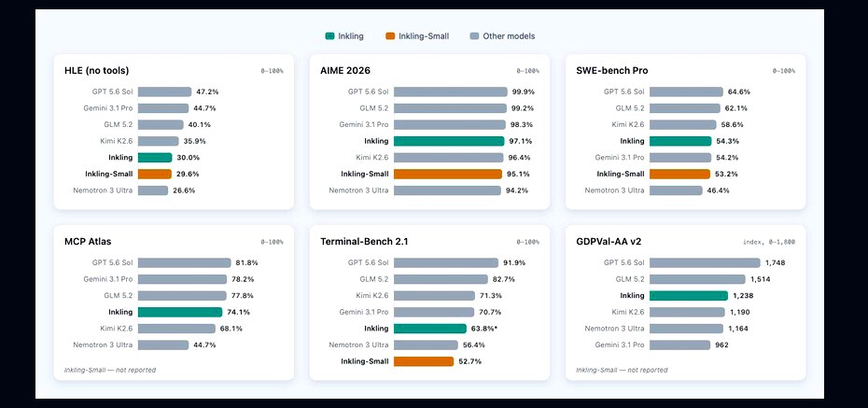Click the index, 0–1,800 scale label
Viewport: 868px width, 408px height.
pyautogui.click(x=769, y=243)
